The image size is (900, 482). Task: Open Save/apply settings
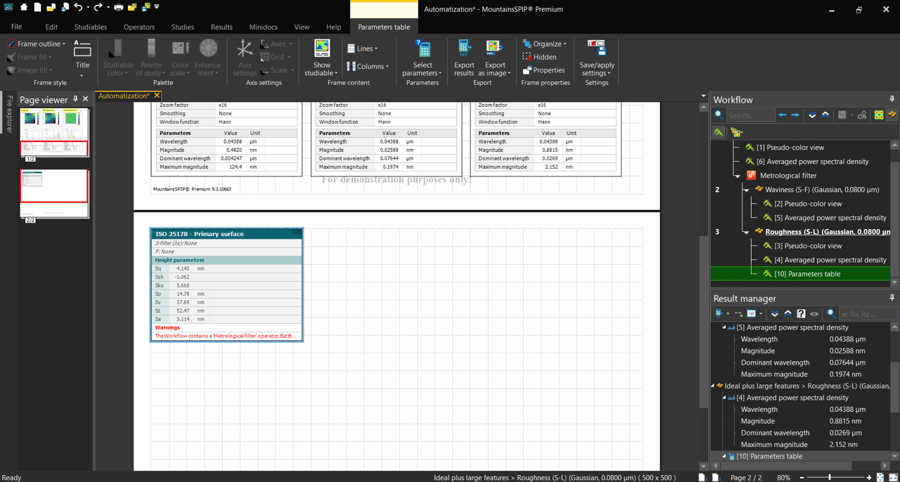pyautogui.click(x=596, y=59)
